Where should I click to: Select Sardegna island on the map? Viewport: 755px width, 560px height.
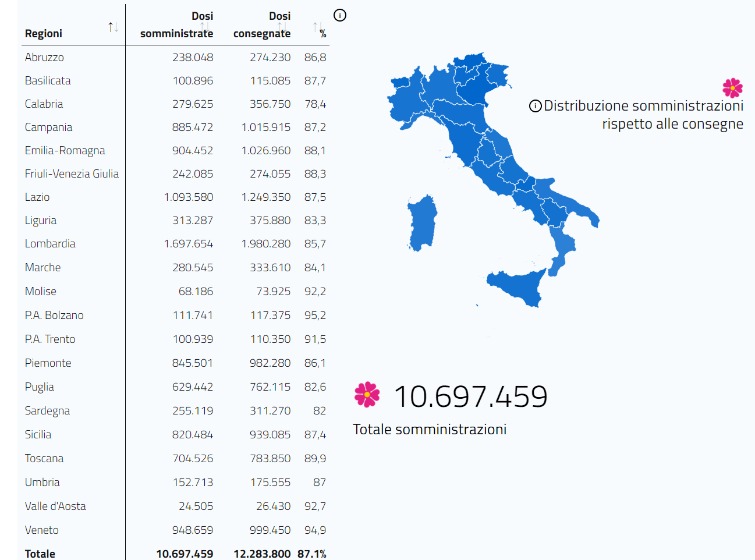click(x=423, y=224)
